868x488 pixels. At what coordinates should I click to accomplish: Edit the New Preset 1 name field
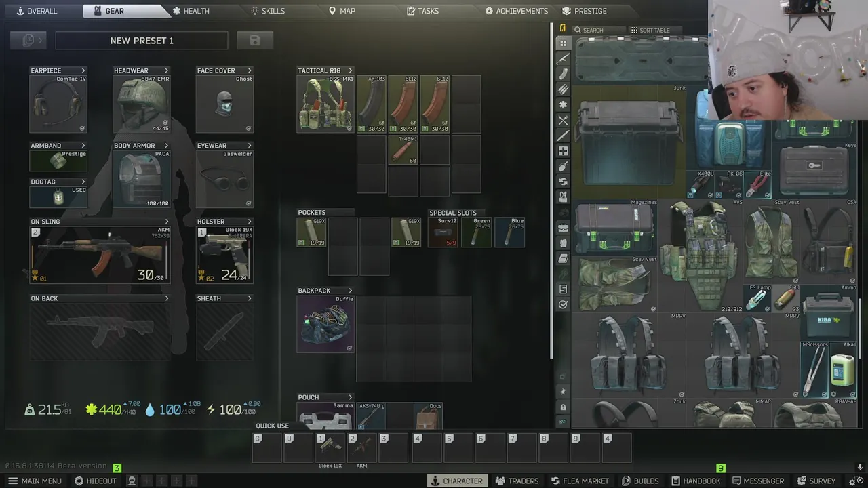[142, 40]
